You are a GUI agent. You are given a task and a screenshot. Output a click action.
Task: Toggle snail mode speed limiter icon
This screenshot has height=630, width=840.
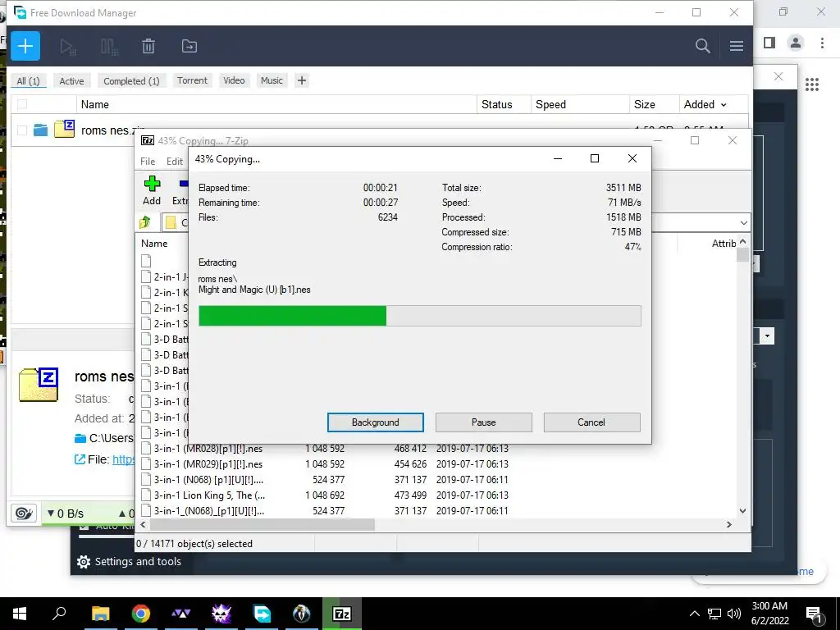click(24, 514)
